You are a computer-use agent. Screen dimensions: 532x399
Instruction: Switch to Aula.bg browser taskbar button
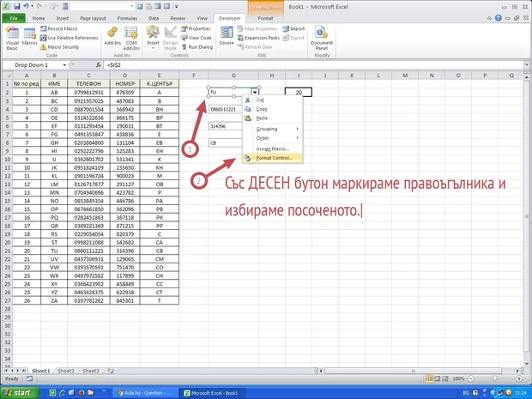[x=144, y=393]
